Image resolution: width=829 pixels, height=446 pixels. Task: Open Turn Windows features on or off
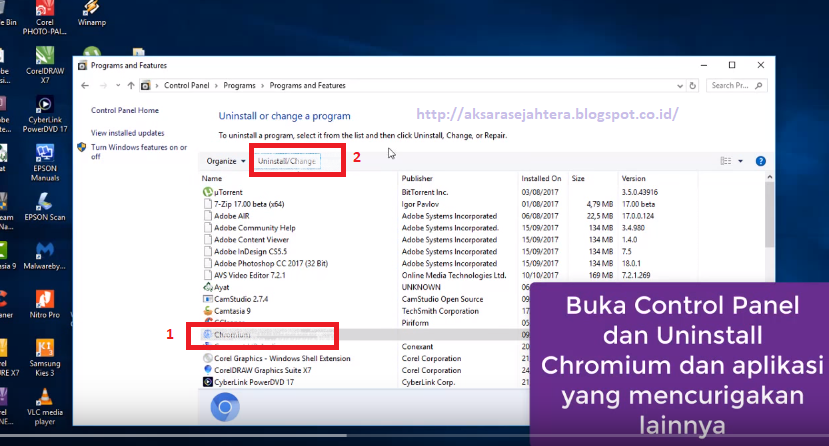click(x=139, y=152)
